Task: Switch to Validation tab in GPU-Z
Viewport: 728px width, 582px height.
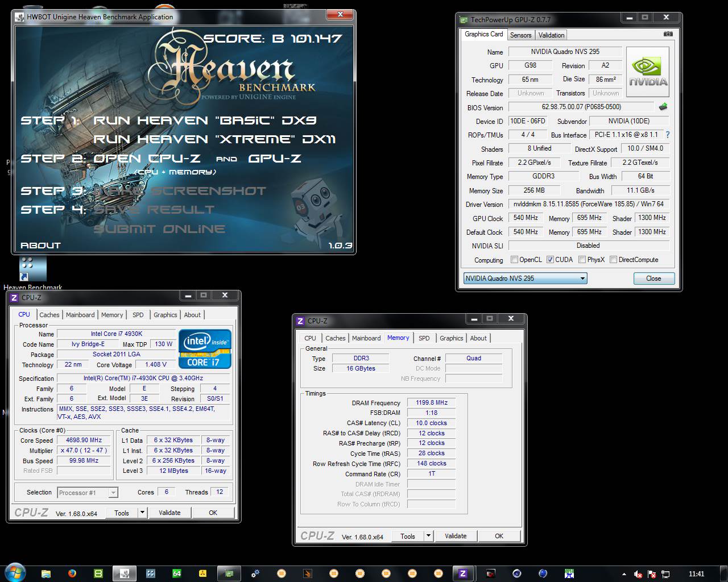Action: pos(551,35)
